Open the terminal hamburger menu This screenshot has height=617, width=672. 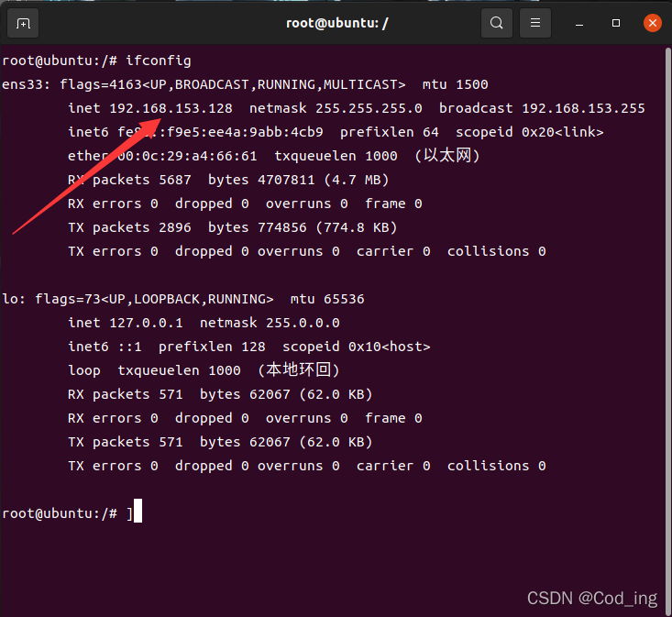[x=535, y=23]
